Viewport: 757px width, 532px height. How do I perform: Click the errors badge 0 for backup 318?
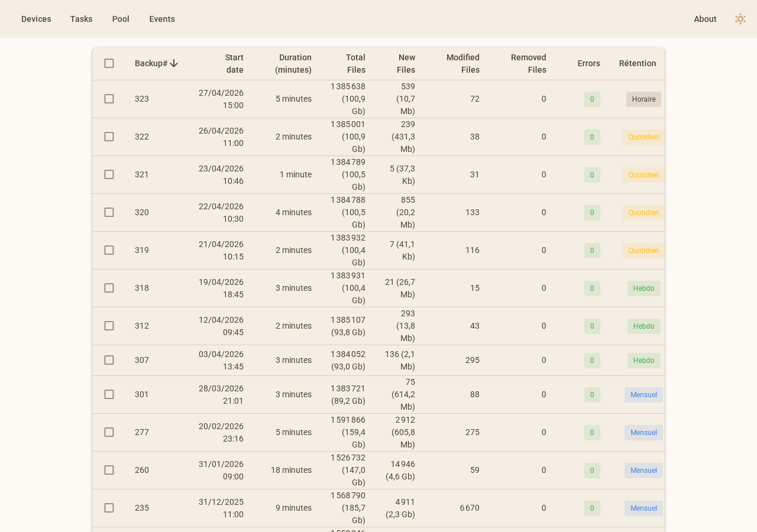tap(592, 288)
